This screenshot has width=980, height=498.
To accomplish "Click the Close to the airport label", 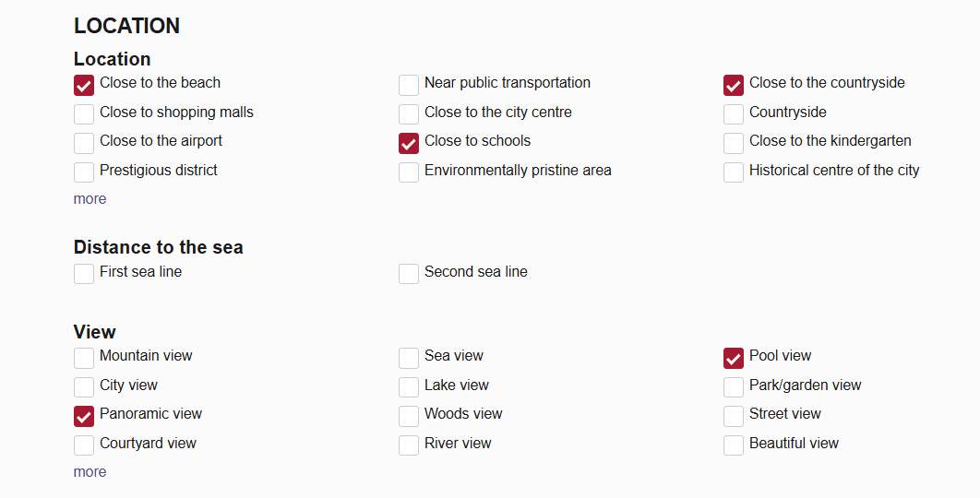I will (x=161, y=141).
